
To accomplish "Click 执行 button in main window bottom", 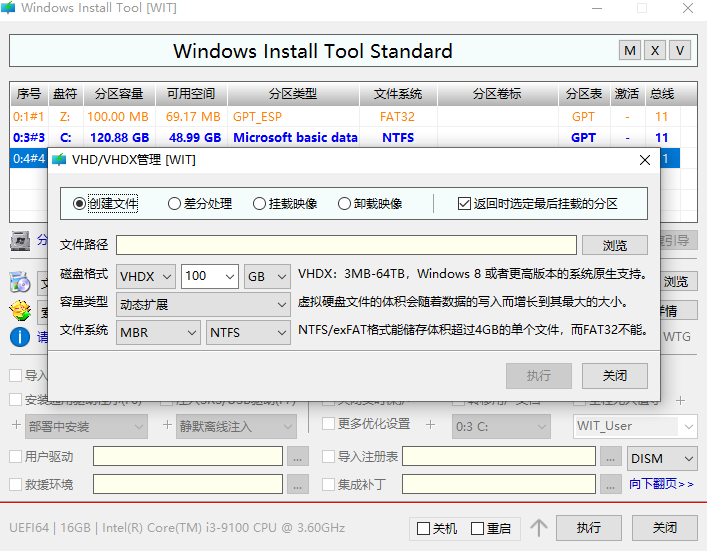I will [x=589, y=528].
